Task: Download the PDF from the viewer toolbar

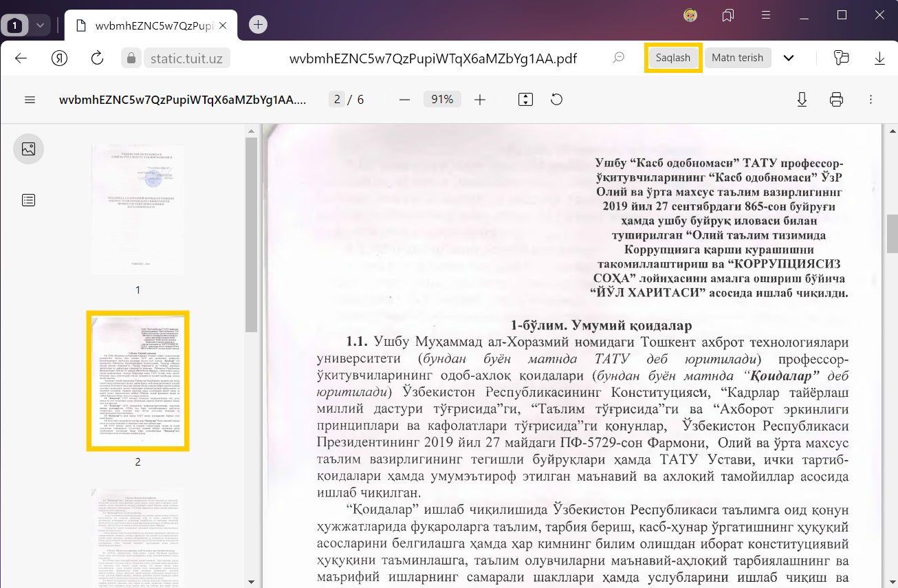Action: coord(802,100)
